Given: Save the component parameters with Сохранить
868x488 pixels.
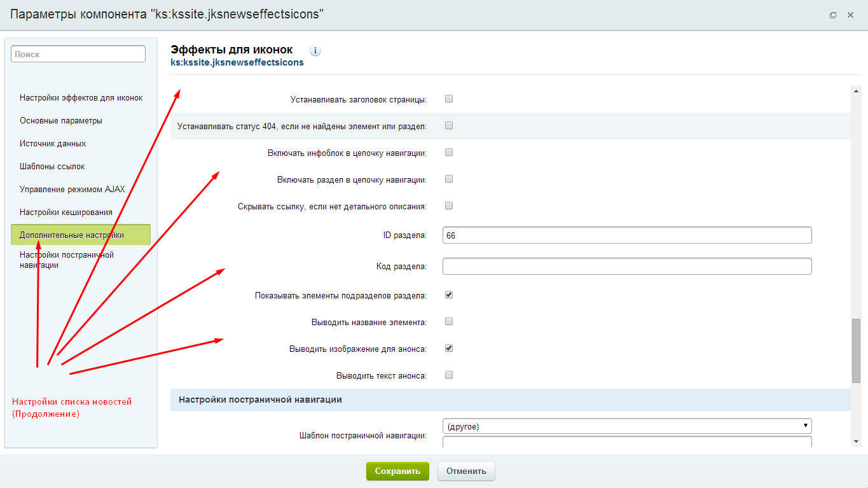Looking at the screenshot, I should (397, 471).
